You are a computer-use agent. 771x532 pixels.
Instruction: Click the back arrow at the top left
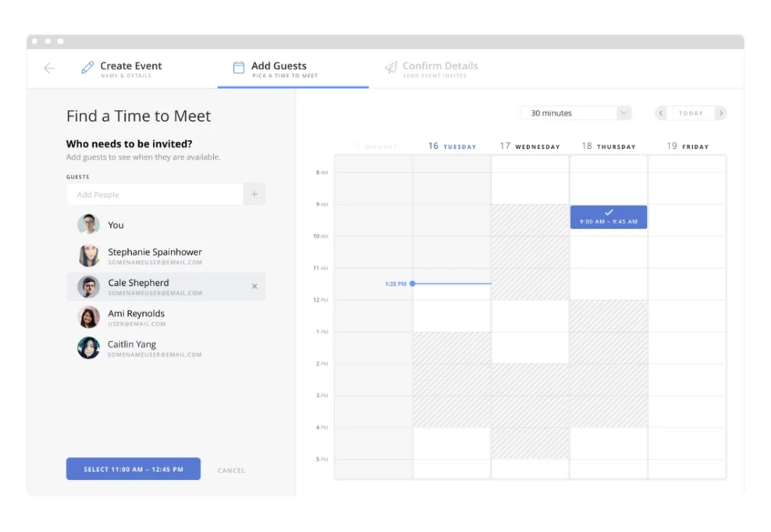pos(49,68)
